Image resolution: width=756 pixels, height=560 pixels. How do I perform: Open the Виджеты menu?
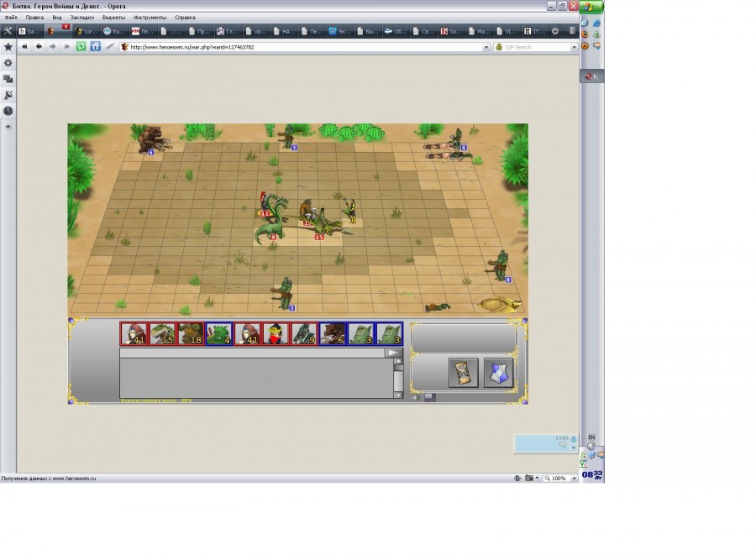(x=113, y=18)
